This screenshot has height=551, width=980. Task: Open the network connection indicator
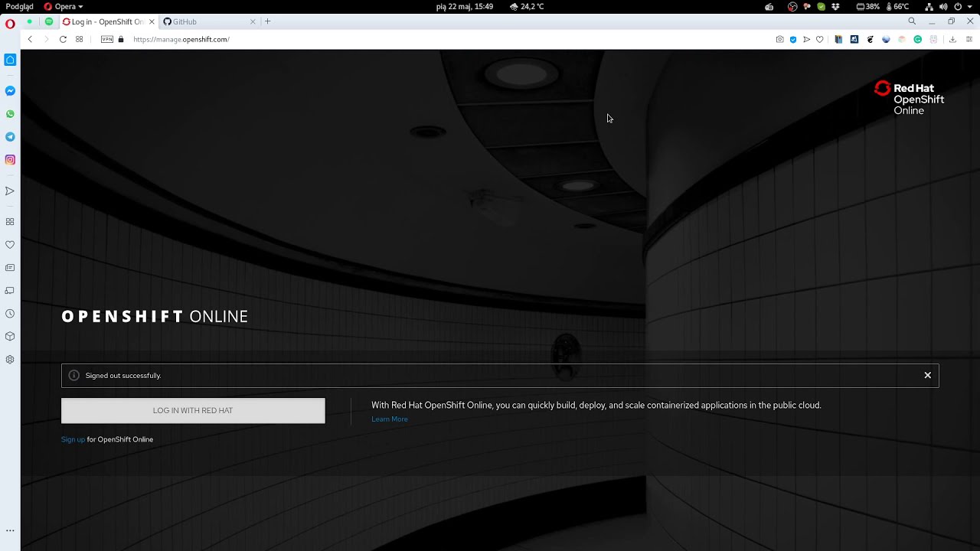coord(929,6)
